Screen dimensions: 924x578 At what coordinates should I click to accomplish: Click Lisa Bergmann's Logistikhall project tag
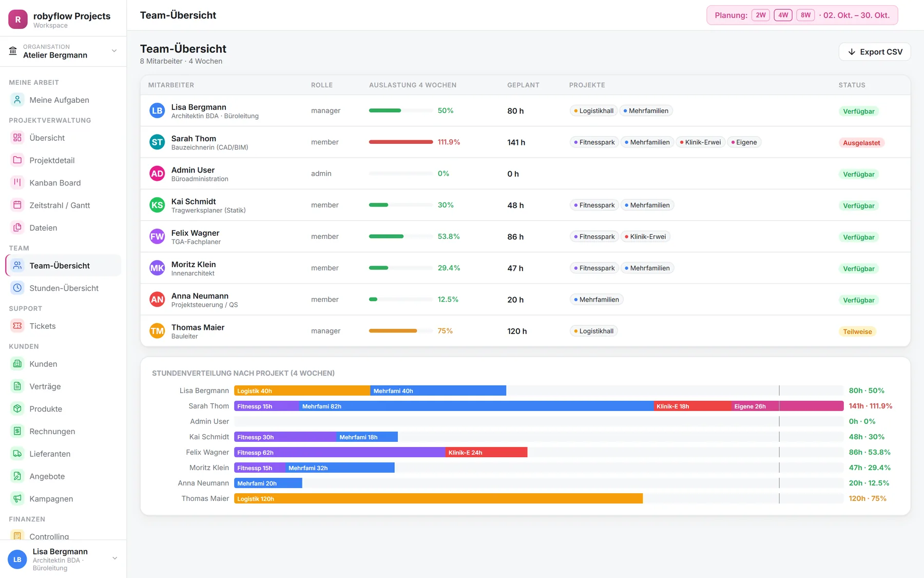tap(593, 111)
